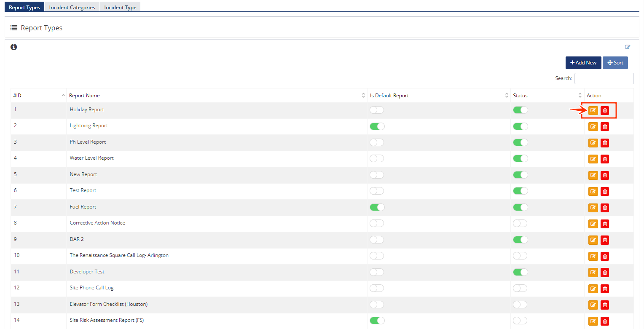Edit the Fuel Report entry

[x=593, y=208]
